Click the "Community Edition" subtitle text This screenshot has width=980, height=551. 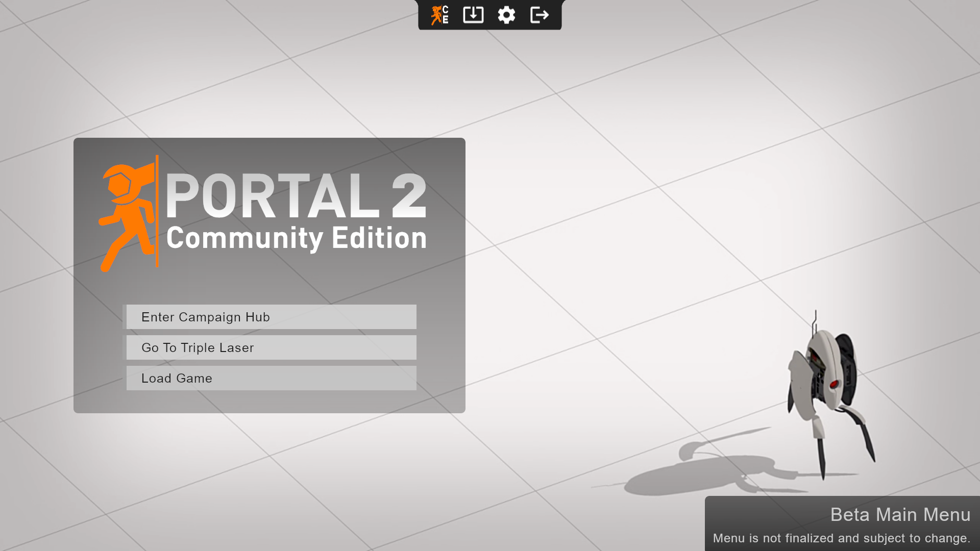pos(296,238)
